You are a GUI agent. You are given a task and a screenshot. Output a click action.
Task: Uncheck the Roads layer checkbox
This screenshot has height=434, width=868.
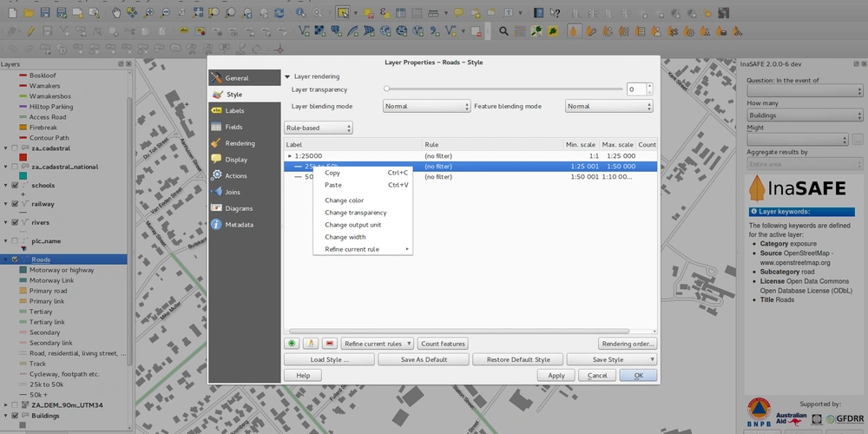[15, 260]
